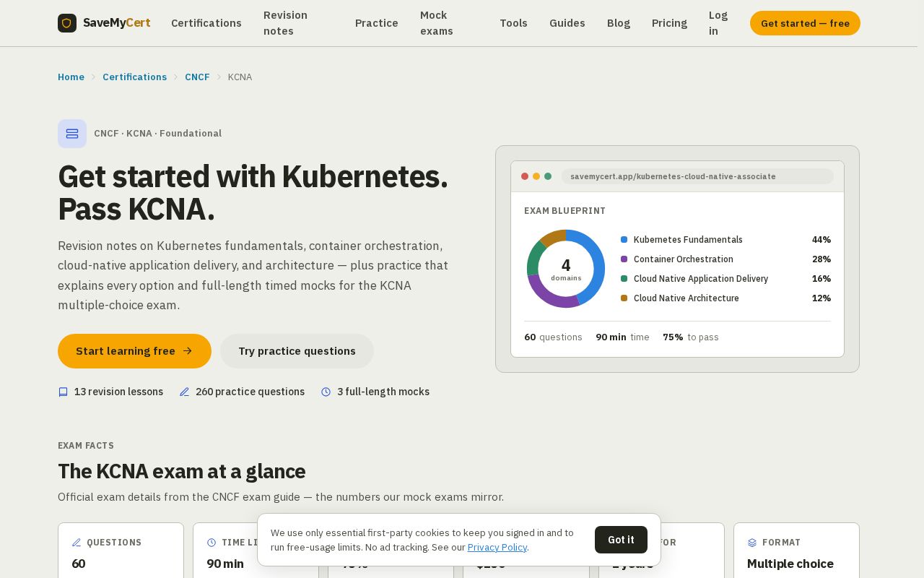
Task: Click the KCNA server stack badge icon
Action: pyautogui.click(x=72, y=134)
